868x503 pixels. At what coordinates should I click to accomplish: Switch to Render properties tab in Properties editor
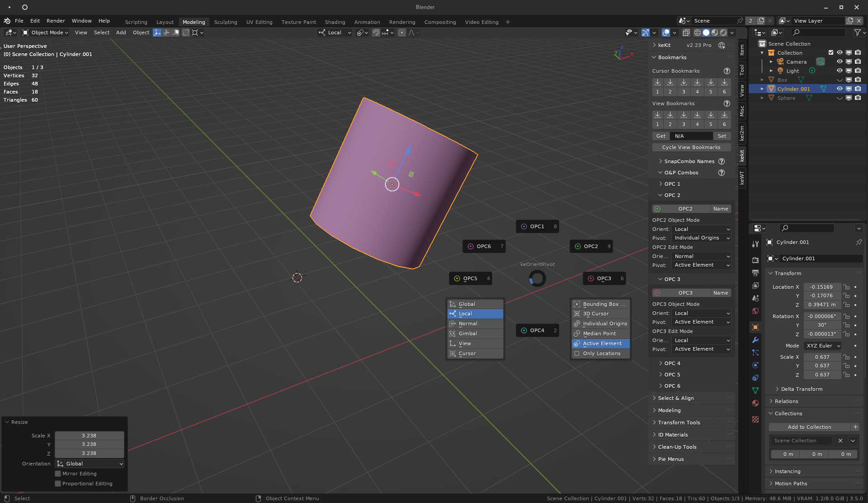[755, 260]
